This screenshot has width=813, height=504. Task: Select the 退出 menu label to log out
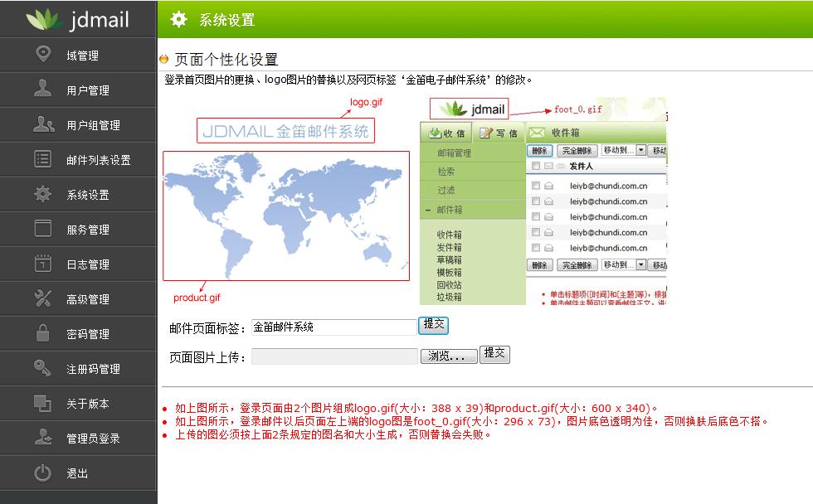[77, 473]
